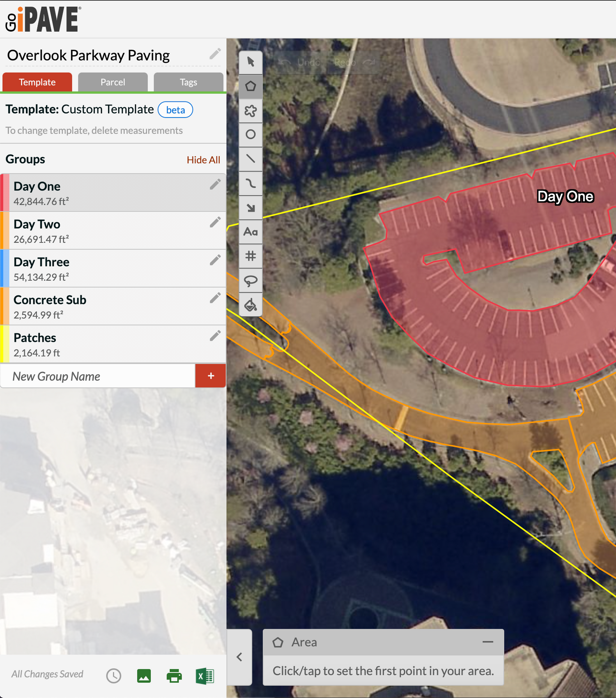Edit the Day Two group
This screenshot has height=698, width=616.
[x=215, y=222]
